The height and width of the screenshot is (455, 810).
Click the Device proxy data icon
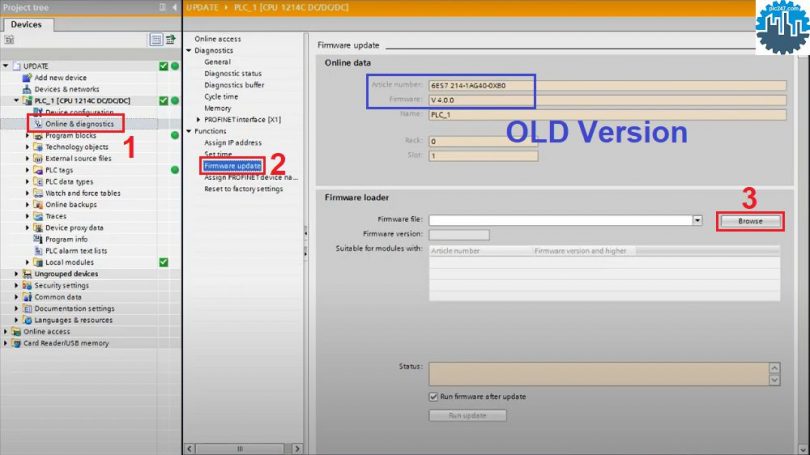[x=38, y=227]
